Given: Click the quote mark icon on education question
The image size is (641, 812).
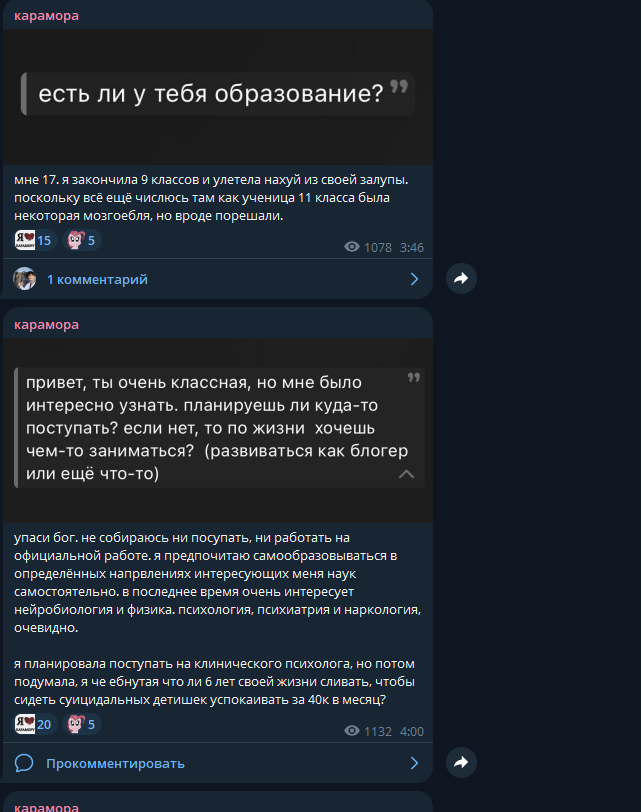Looking at the screenshot, I should [399, 86].
